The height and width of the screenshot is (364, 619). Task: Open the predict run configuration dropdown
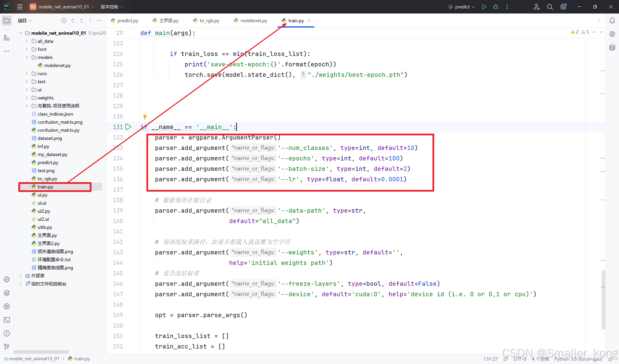tap(461, 7)
